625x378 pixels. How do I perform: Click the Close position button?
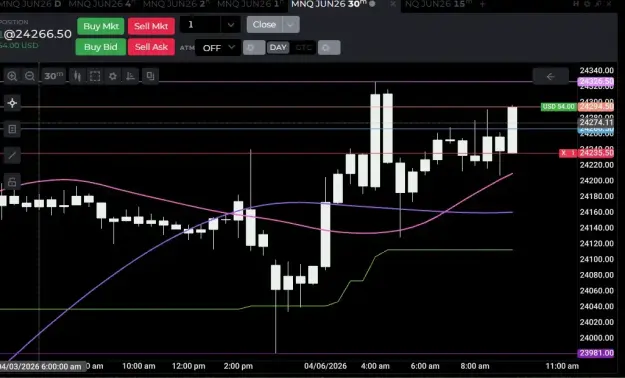(264, 25)
